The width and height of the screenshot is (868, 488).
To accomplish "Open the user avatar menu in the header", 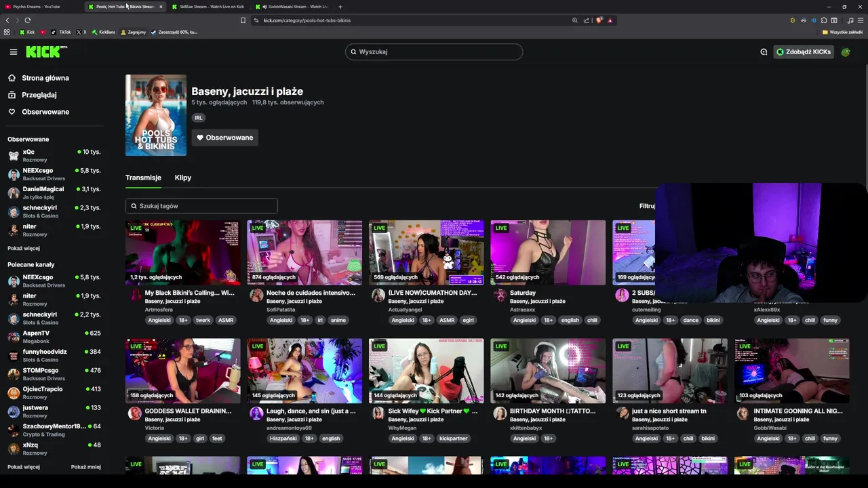I will click(x=846, y=52).
